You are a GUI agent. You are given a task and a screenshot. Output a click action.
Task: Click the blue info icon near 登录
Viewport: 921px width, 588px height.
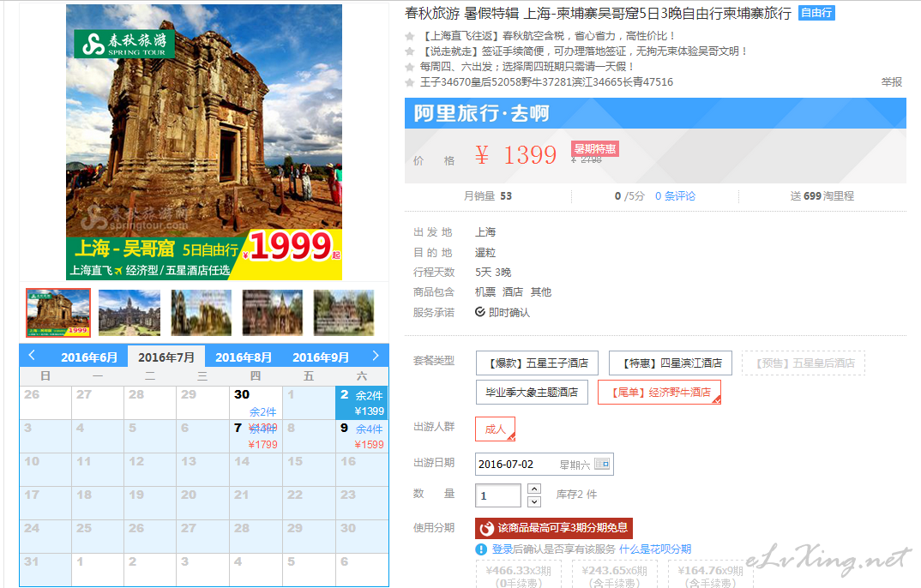[481, 549]
